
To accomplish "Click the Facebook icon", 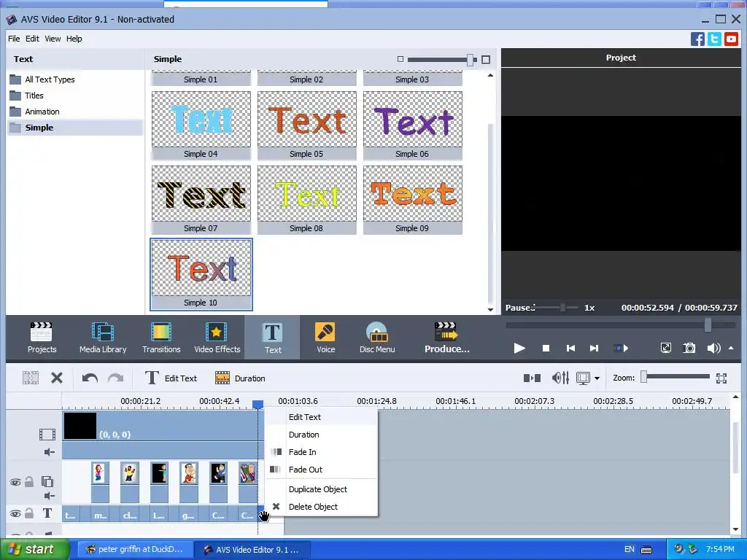I will point(697,39).
